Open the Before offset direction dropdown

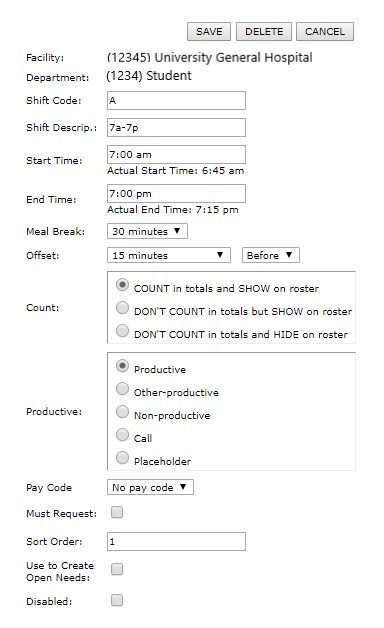[271, 255]
